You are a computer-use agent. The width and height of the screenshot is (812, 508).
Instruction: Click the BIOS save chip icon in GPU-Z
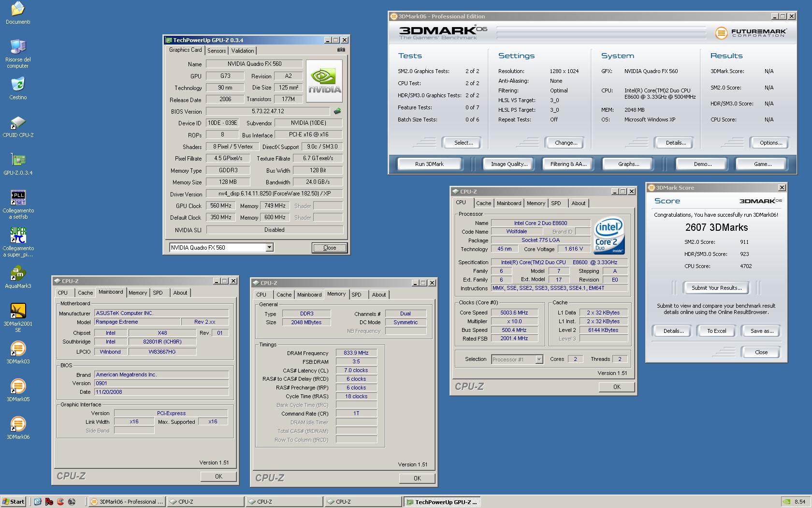[x=337, y=111]
